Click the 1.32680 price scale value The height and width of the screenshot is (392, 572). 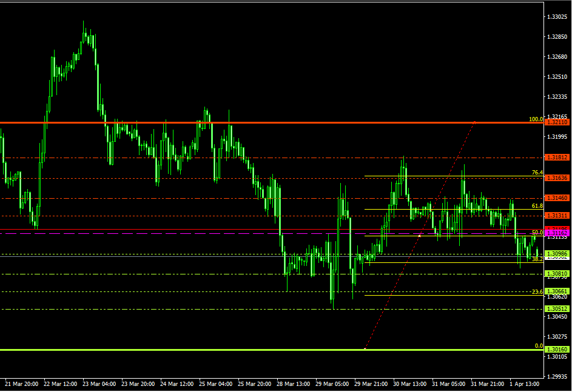pos(557,57)
